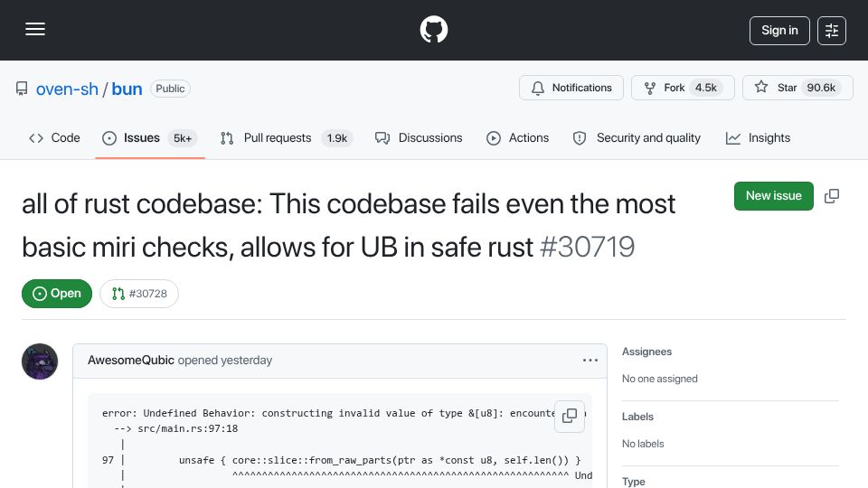The height and width of the screenshot is (488, 868).
Task: Click the 5k+ issues counter
Action: [x=183, y=138]
